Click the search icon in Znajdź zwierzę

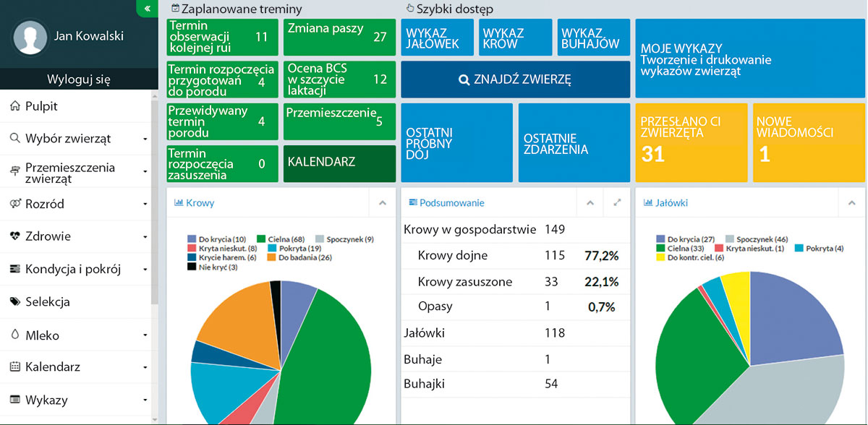coord(464,80)
